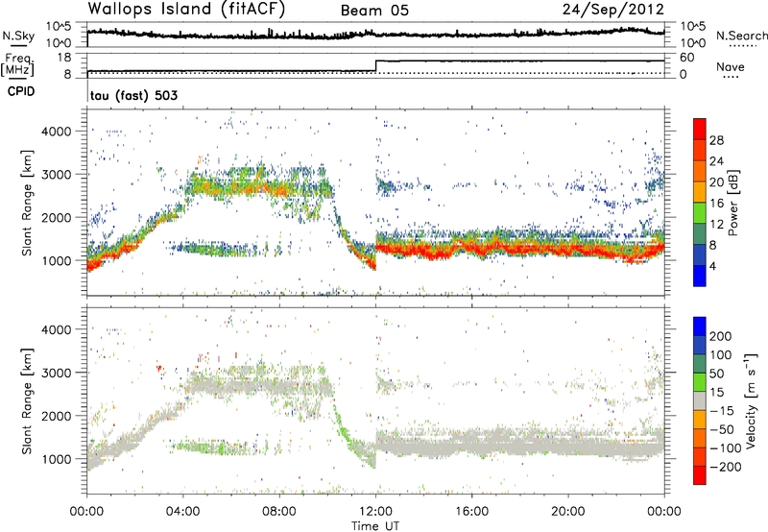
Task: Click the "Slant Range [km]" label of Power panel
Action: (27, 203)
